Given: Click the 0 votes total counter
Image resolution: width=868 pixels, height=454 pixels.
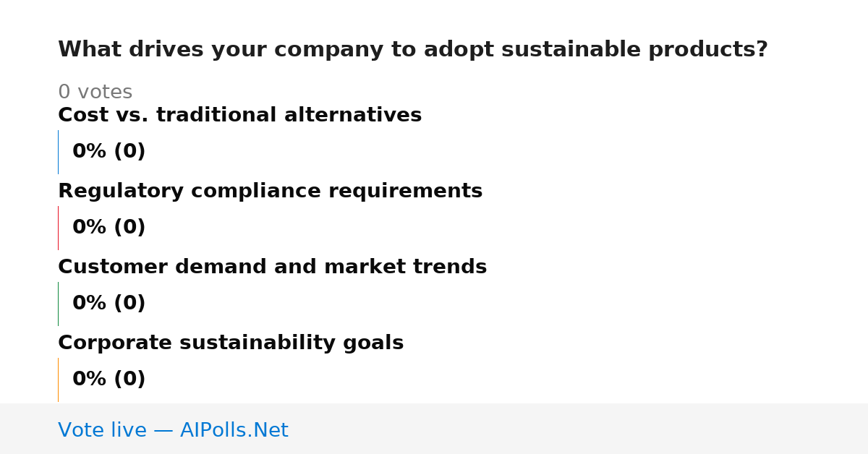Looking at the screenshot, I should point(95,93).
